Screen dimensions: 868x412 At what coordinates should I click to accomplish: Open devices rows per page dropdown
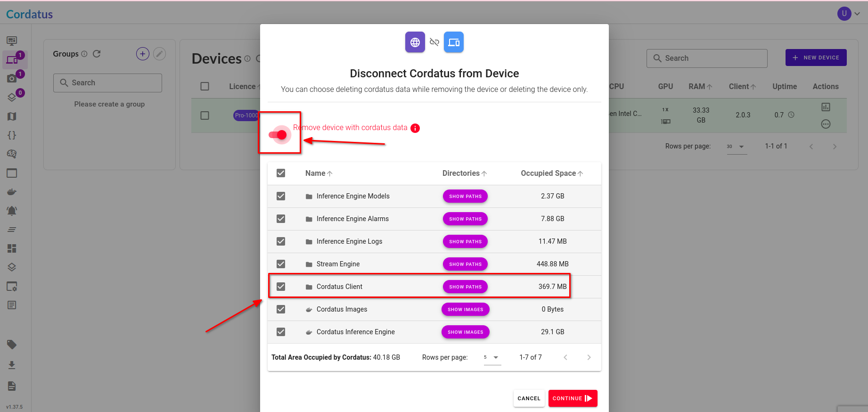tap(737, 147)
